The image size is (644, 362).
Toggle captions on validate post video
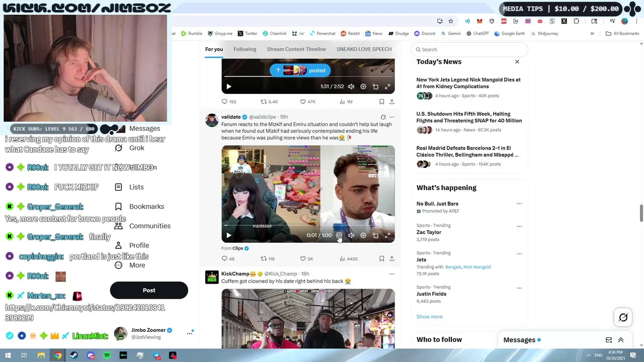coord(339,235)
